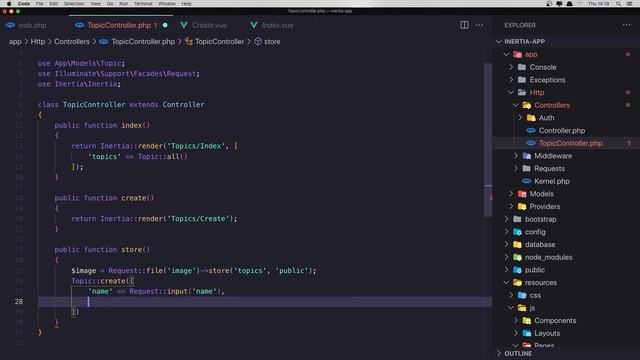This screenshot has height=360, width=640.
Task: Click the editor vertical scrollbar thumb
Action: tap(488, 140)
